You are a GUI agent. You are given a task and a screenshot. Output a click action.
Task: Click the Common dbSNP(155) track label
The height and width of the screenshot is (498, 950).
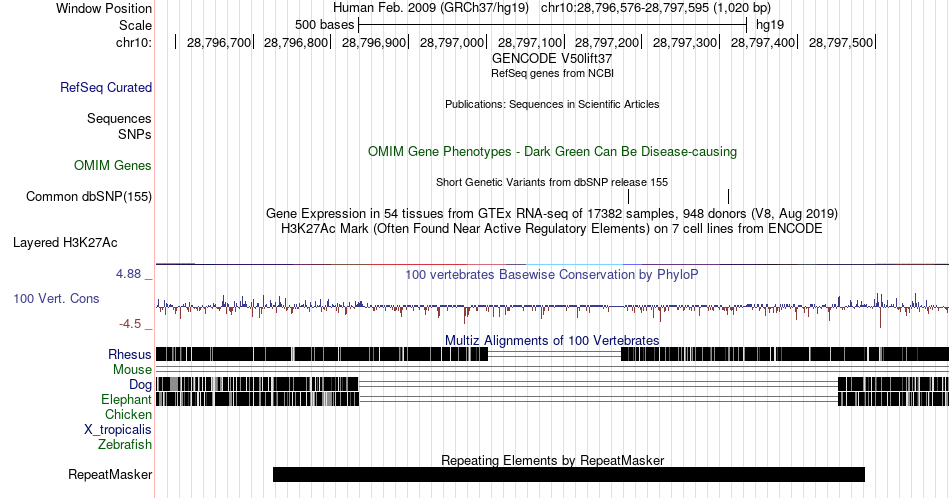[89, 196]
